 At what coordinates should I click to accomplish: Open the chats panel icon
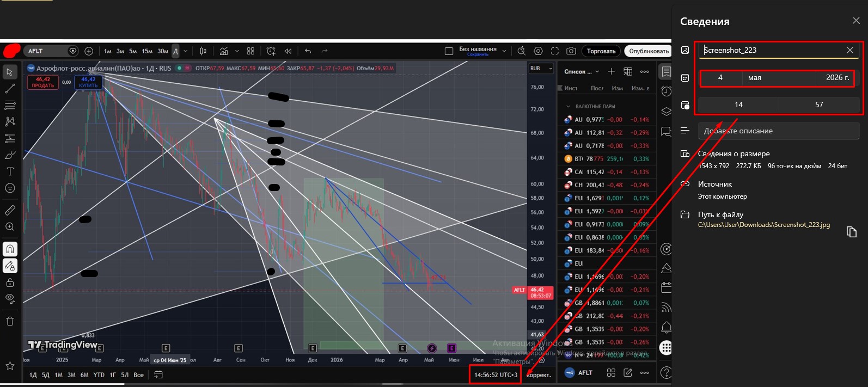(x=666, y=131)
